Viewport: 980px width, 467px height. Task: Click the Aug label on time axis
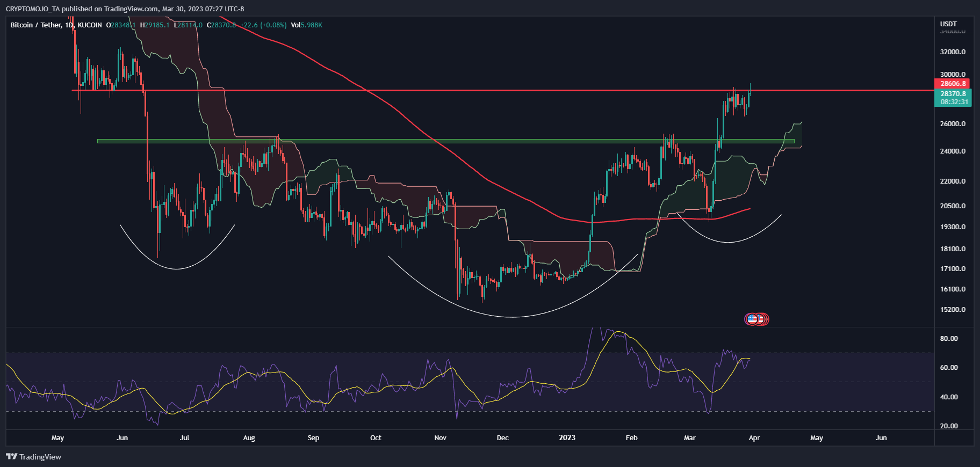249,438
